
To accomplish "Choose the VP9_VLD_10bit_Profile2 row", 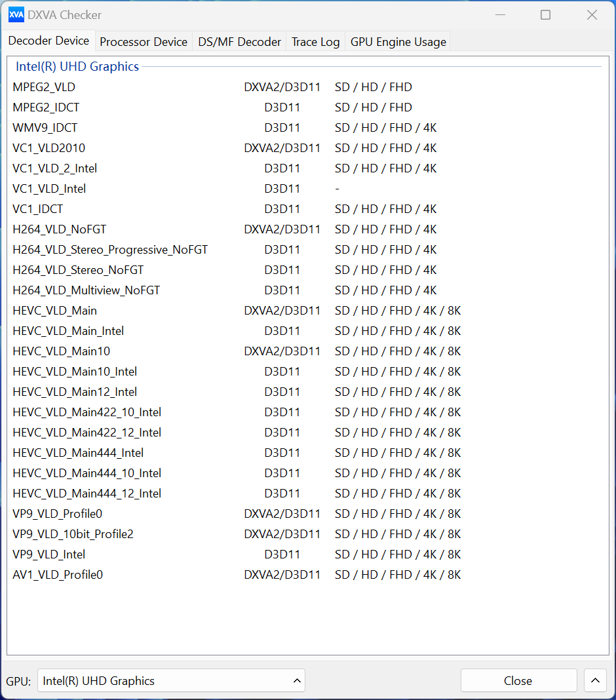I will click(73, 534).
